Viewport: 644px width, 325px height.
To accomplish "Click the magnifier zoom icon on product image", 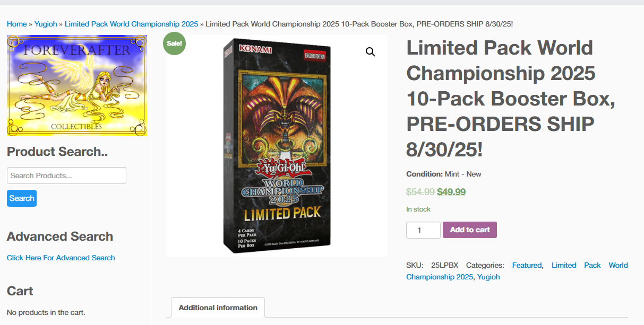I will (x=370, y=52).
